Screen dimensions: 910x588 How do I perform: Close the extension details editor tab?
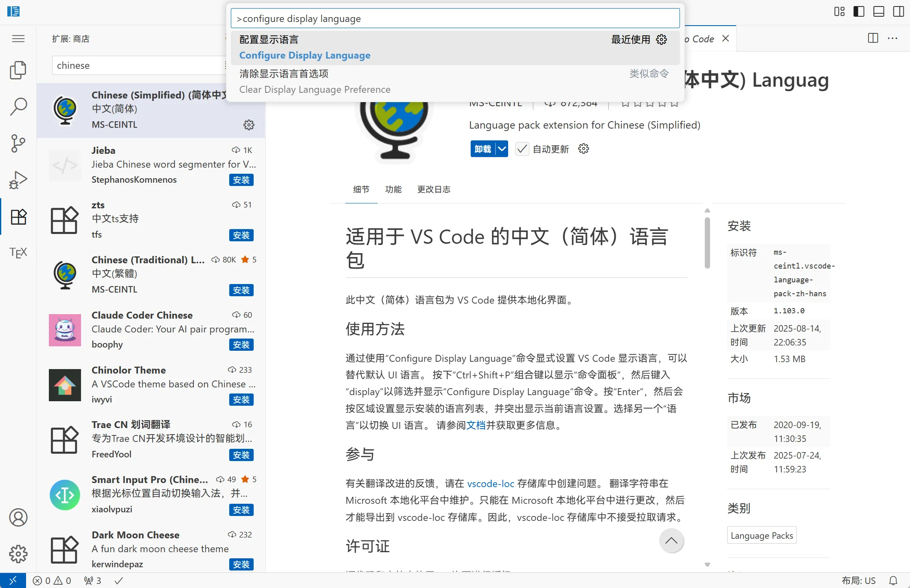[x=726, y=38]
